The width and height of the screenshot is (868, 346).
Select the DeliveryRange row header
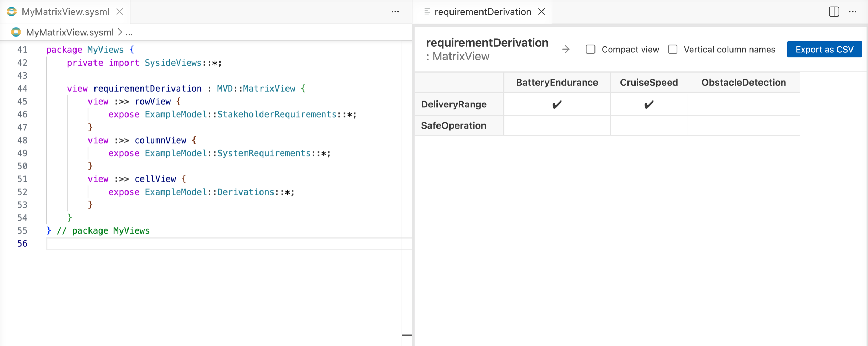point(459,104)
